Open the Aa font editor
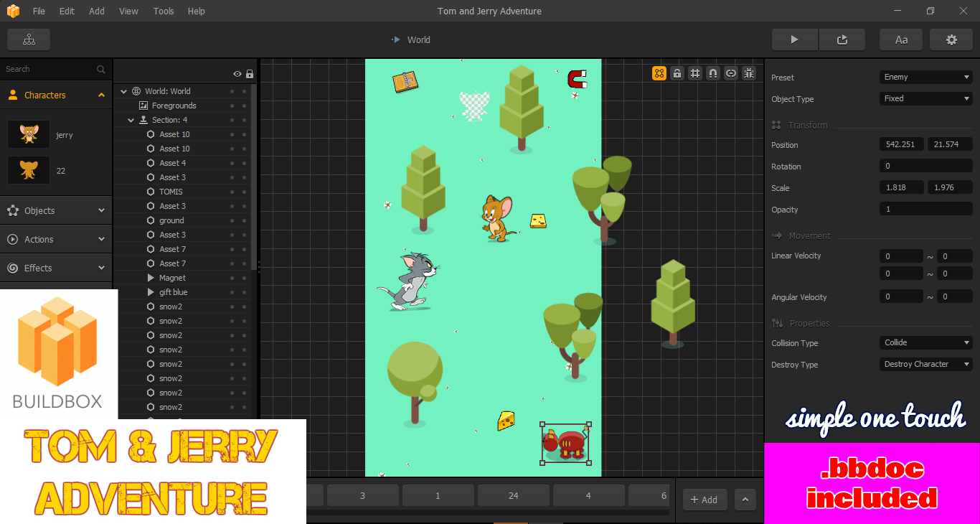The image size is (980, 524). coord(901,40)
